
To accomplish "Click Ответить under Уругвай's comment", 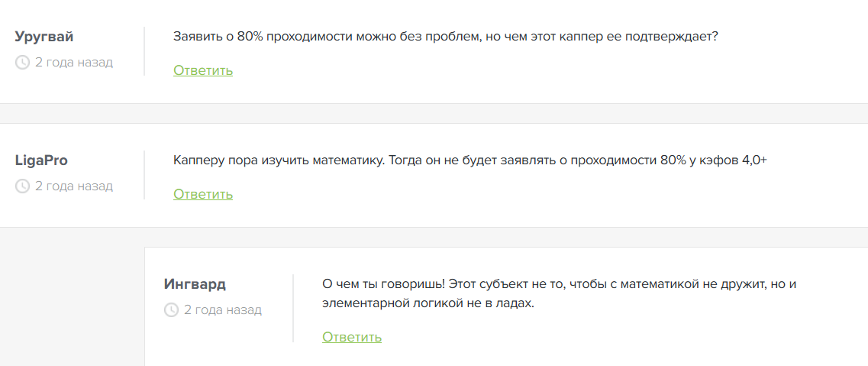I will pos(202,70).
